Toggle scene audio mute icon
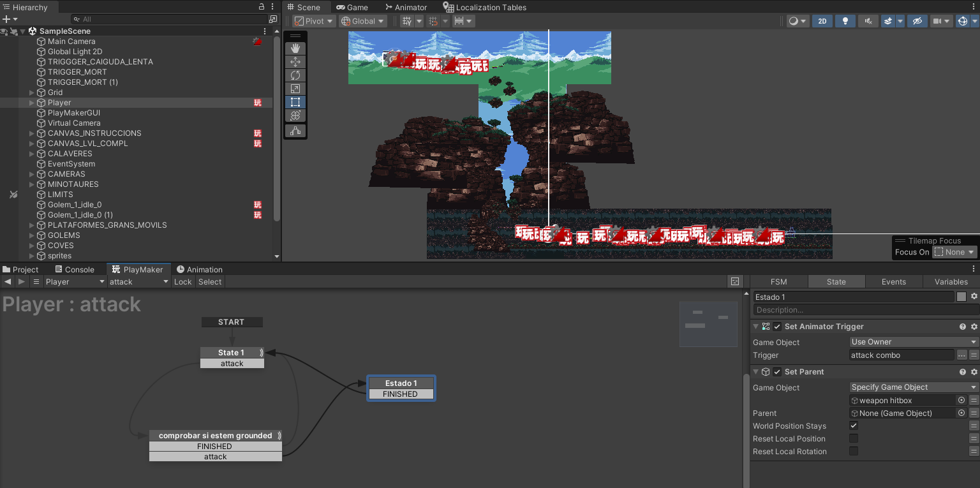The height and width of the screenshot is (488, 980). [868, 21]
